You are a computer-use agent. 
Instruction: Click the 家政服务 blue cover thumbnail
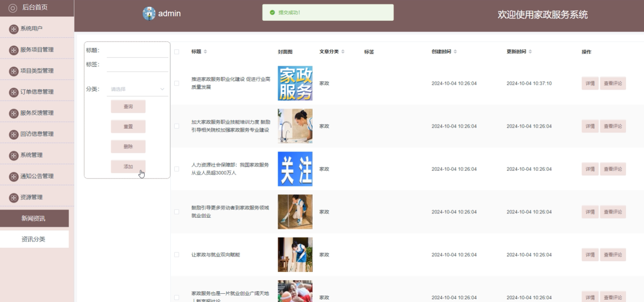(x=295, y=83)
